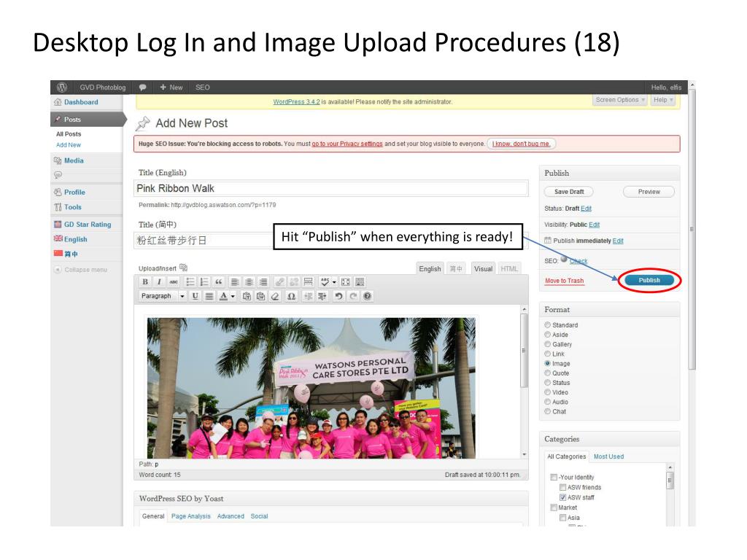
Task: Increase indent of the paragraph
Action: coord(322,296)
